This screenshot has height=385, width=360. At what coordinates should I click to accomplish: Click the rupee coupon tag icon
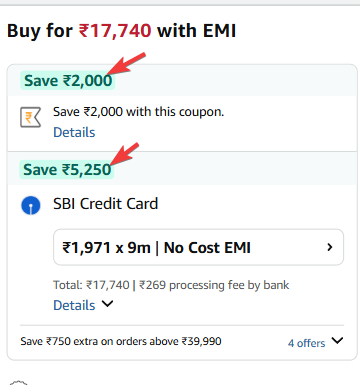point(30,117)
